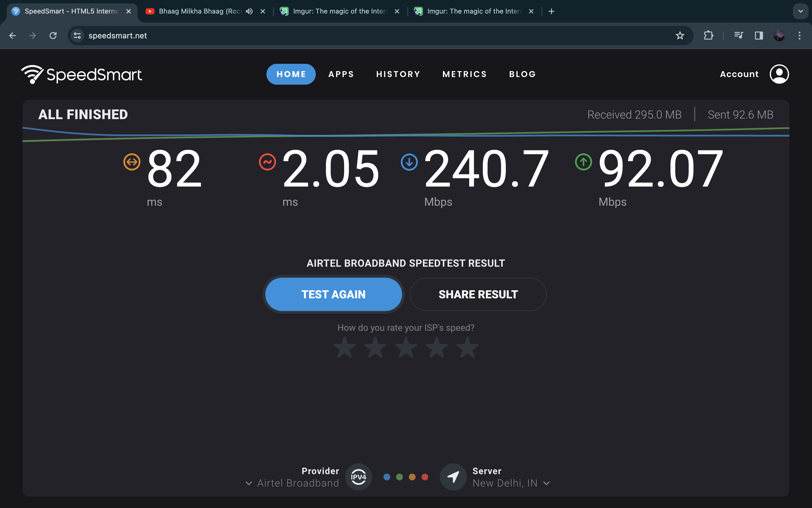Go back using the browser back arrow
This screenshot has height=508, width=812.
pyautogui.click(x=13, y=36)
